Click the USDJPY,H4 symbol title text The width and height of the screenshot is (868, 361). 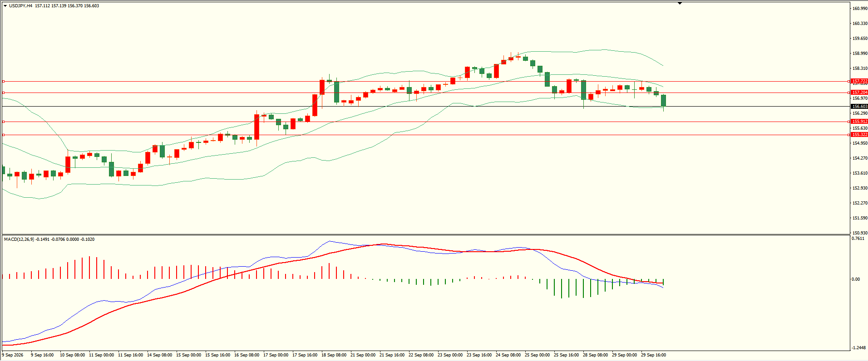pyautogui.click(x=21, y=6)
